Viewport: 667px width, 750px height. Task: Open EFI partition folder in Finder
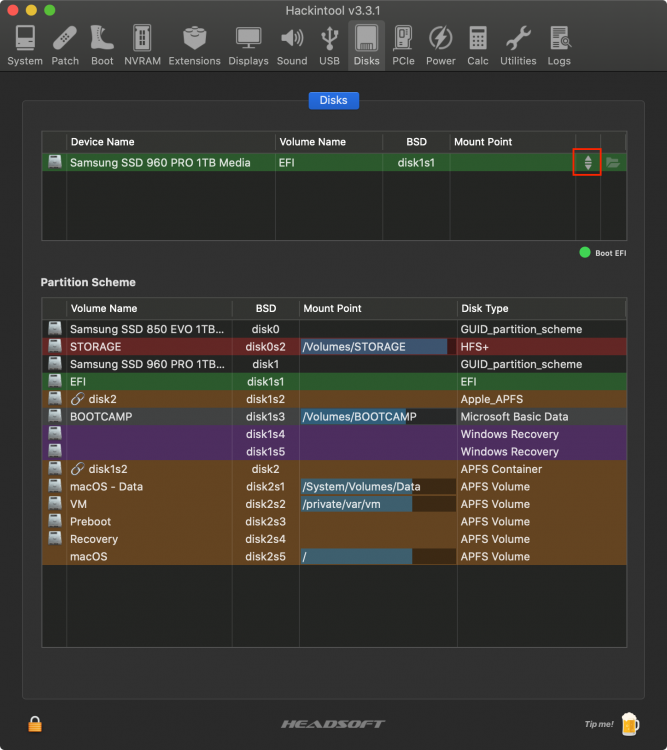click(613, 163)
